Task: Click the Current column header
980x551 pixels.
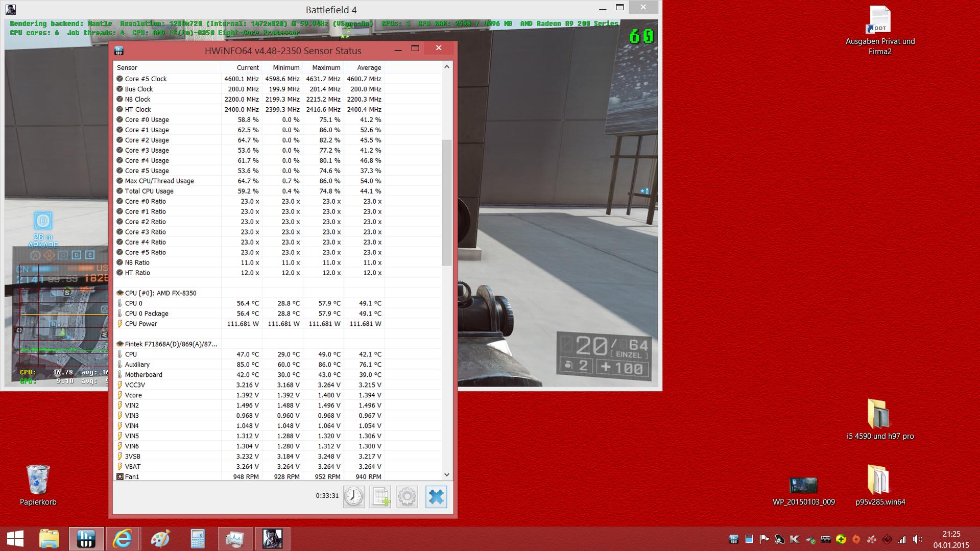Action: click(x=241, y=67)
